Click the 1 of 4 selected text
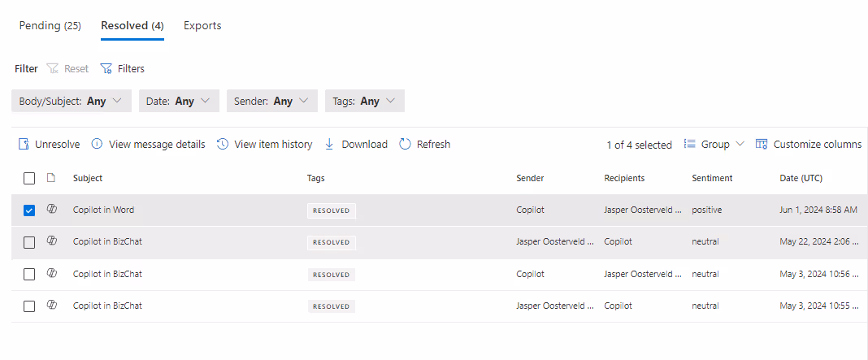 (x=640, y=145)
